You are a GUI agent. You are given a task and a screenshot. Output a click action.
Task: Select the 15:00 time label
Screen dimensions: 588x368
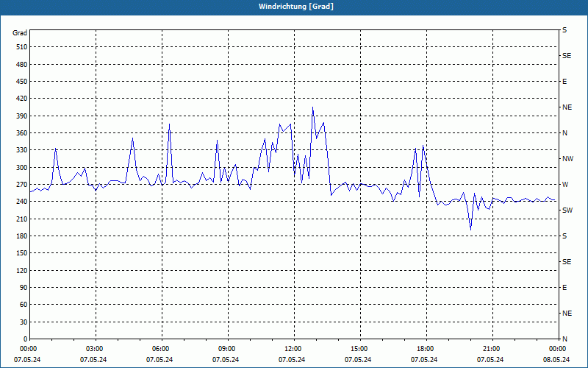click(359, 349)
